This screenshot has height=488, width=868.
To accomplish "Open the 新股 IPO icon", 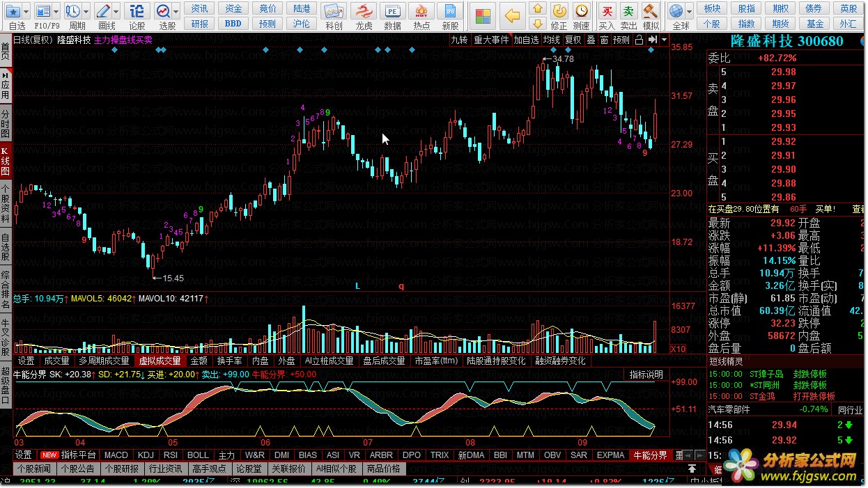I will 451,11.
